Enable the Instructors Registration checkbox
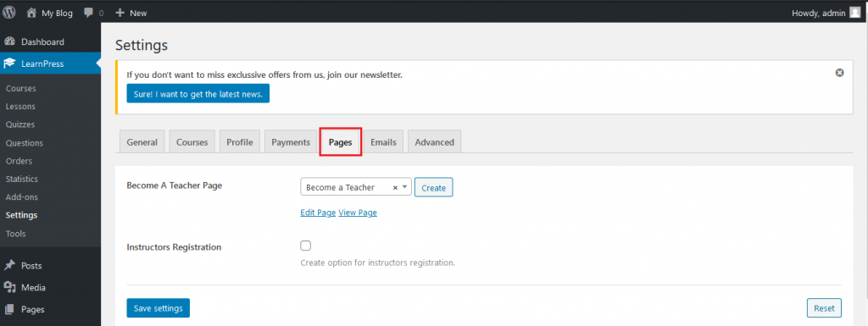This screenshot has height=326, width=868. tap(305, 246)
